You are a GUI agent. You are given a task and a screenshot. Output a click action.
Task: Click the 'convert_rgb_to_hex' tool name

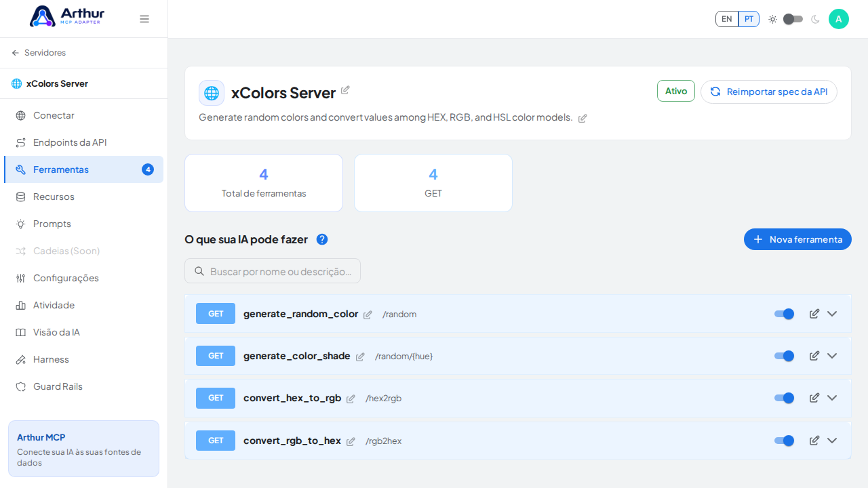tap(292, 441)
